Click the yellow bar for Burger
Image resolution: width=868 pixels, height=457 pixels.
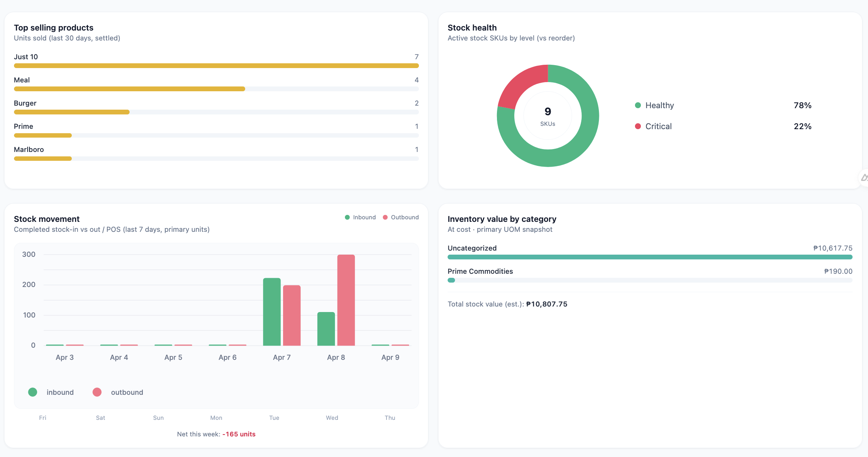71,112
